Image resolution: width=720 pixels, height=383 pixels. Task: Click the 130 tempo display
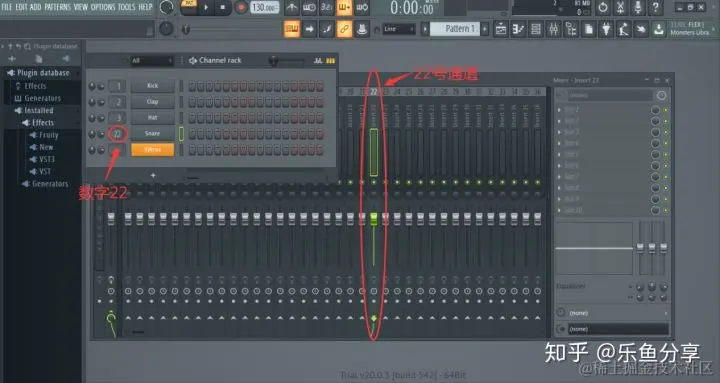265,7
